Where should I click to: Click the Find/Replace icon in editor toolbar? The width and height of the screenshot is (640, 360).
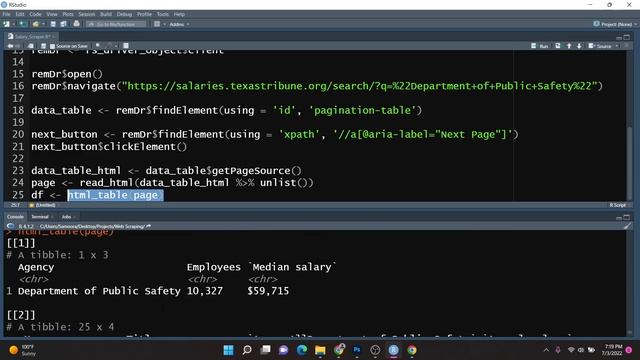point(98,46)
